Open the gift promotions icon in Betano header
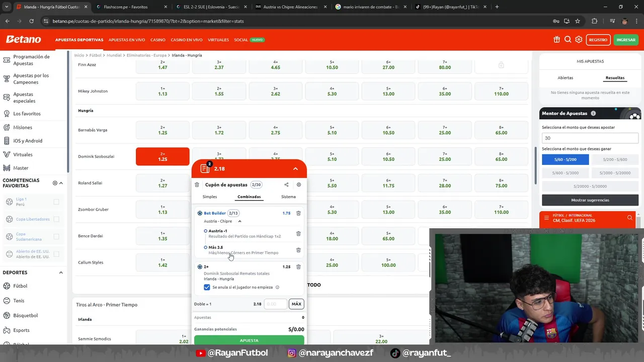 pyautogui.click(x=556, y=40)
